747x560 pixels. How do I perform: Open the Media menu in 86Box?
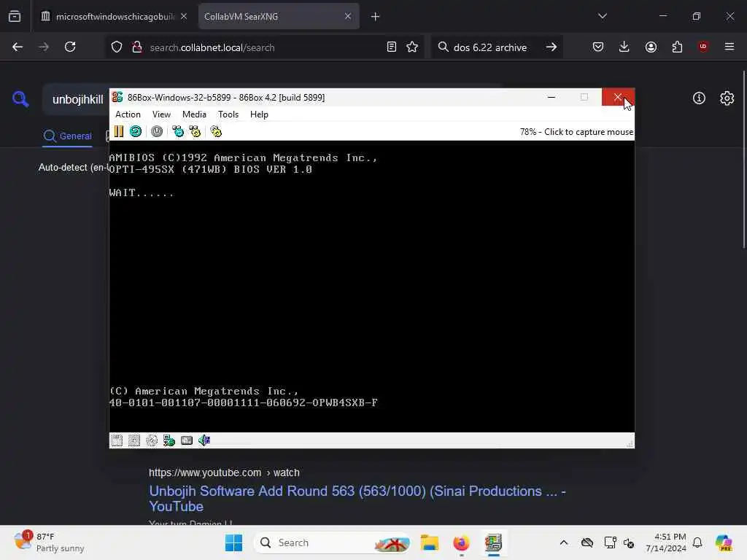tap(194, 114)
